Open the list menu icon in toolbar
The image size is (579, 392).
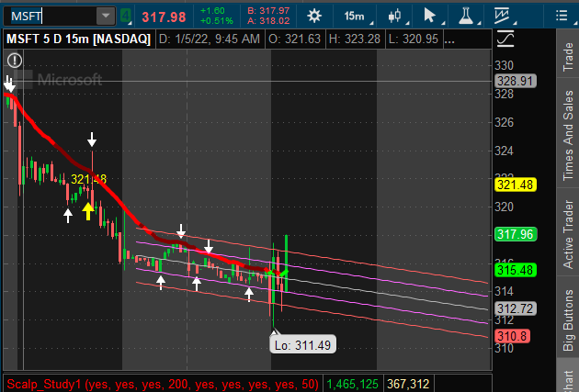click(562, 16)
